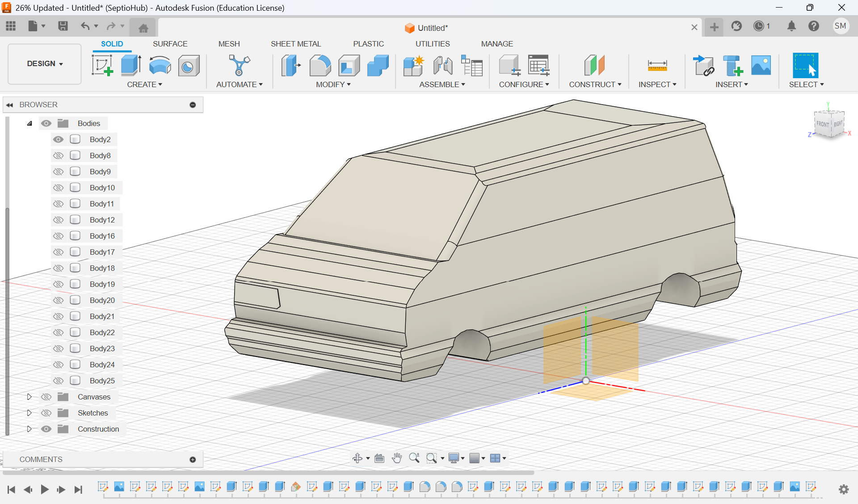
Task: Open the CREATE dropdown menu
Action: [x=145, y=84]
